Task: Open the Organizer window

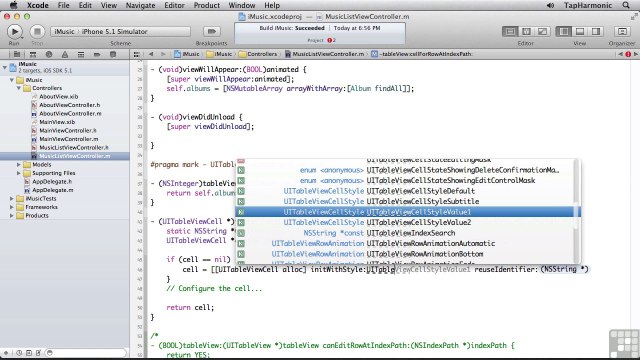Action: [622, 31]
